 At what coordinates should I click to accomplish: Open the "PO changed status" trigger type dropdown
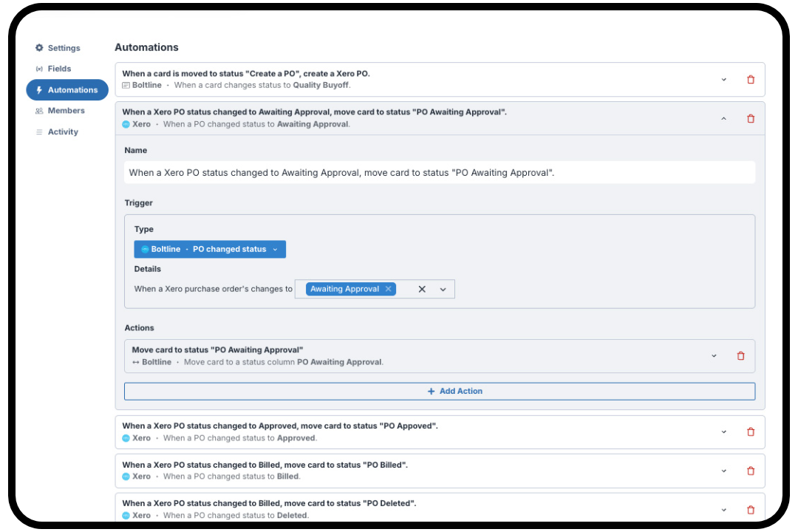click(x=210, y=249)
